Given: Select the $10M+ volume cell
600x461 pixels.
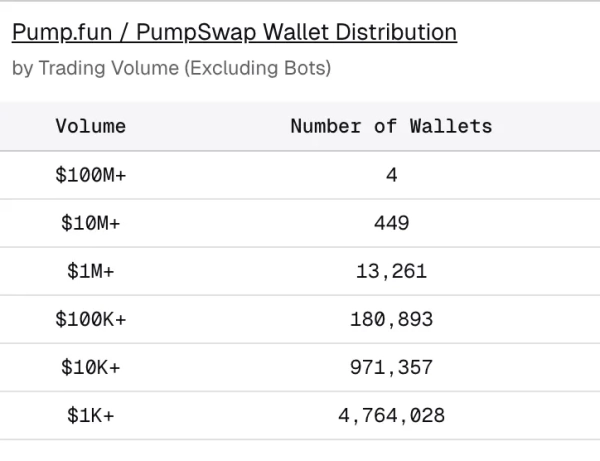Looking at the screenshot, I should click(x=91, y=224).
